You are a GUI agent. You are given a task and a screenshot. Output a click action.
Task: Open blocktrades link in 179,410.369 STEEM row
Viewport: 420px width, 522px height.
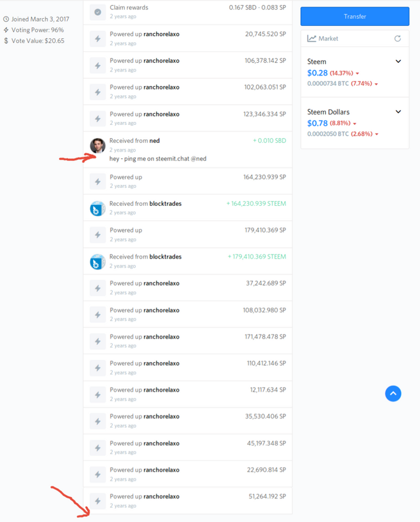coord(165,257)
